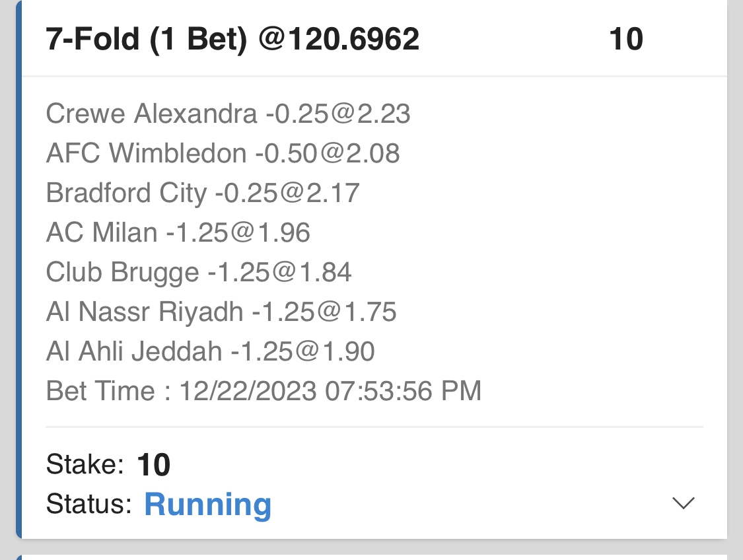Open the blue Running status link
The image size is (743, 560).
coord(207,505)
